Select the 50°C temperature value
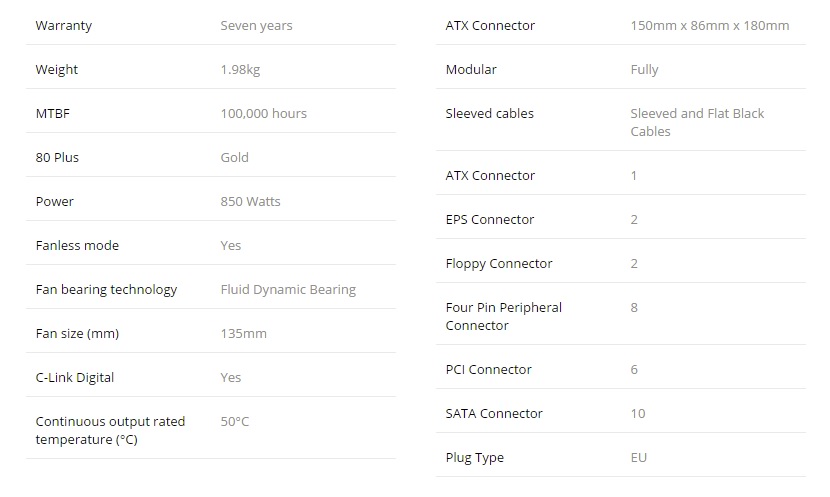Viewport: 830px width, 497px height. [x=234, y=422]
